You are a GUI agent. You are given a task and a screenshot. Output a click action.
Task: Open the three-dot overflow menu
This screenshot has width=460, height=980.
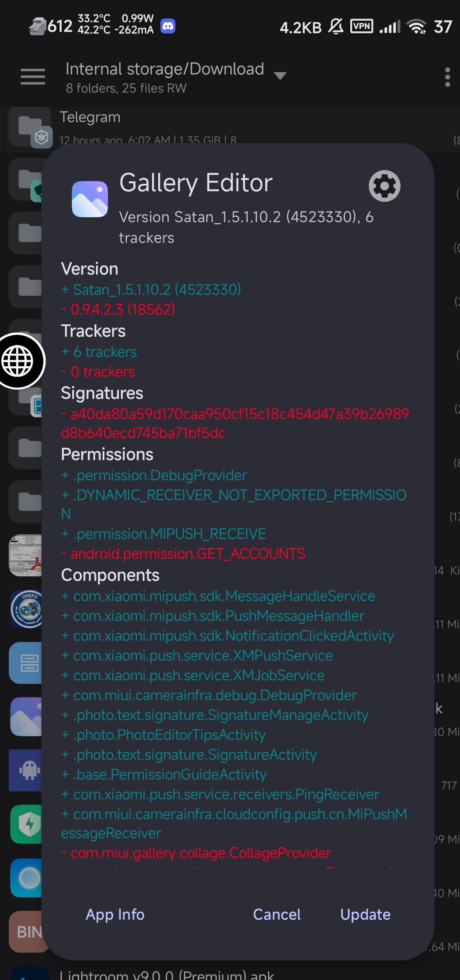(x=448, y=77)
